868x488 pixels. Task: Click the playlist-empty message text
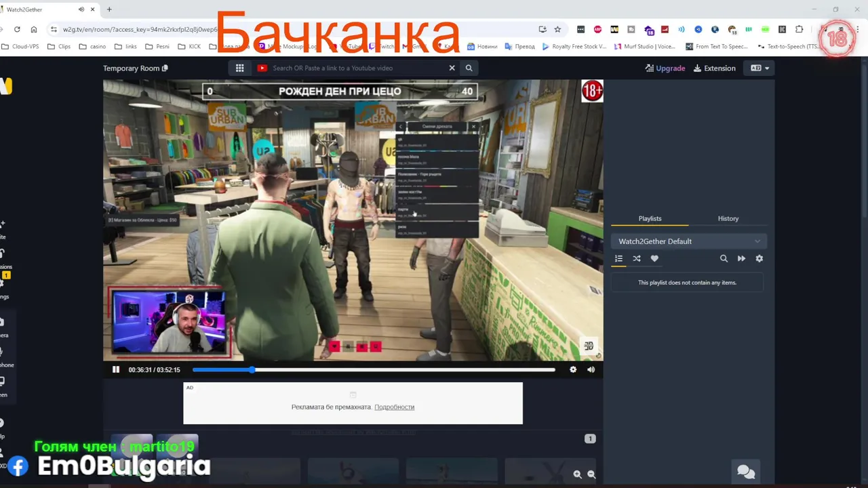point(687,283)
